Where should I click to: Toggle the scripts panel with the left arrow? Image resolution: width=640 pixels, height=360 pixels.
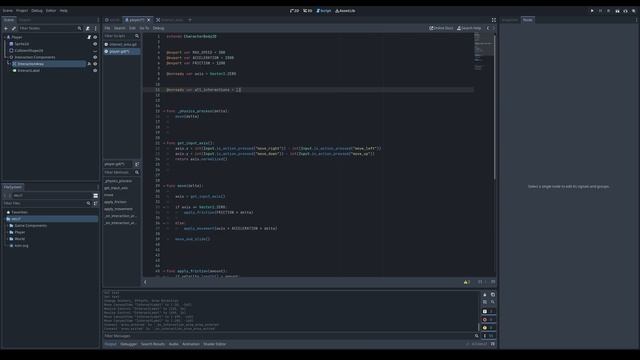[x=145, y=282]
